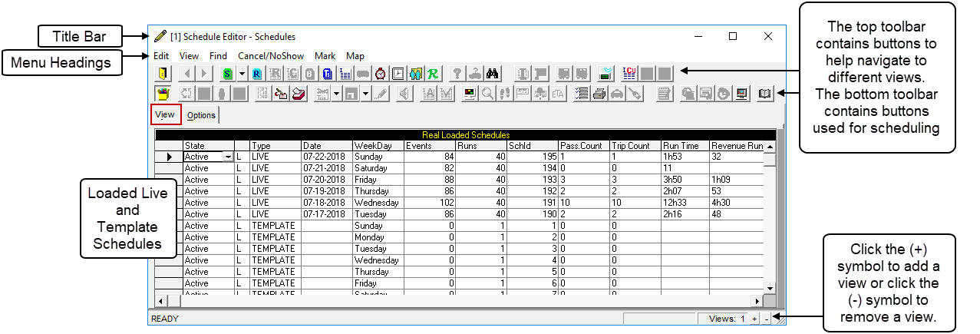Click the square wall clock icon
Screen dimensions: 980x334
(398, 74)
